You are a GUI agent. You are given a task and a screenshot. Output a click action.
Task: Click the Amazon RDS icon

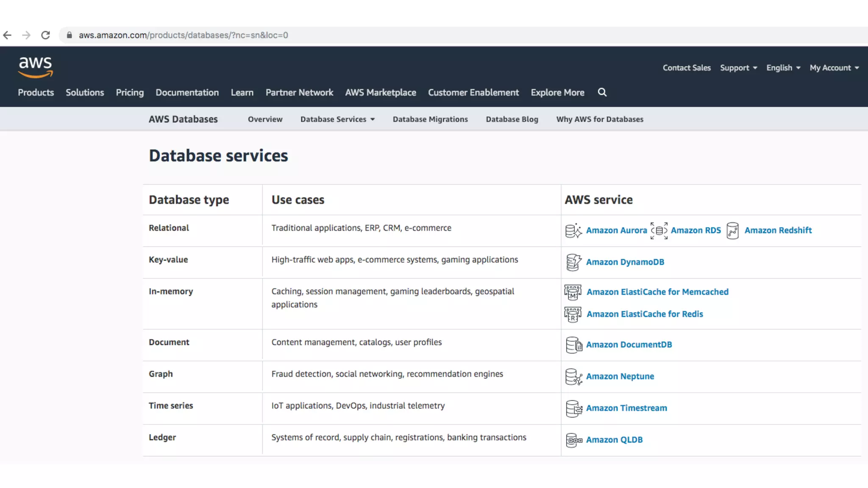(659, 230)
